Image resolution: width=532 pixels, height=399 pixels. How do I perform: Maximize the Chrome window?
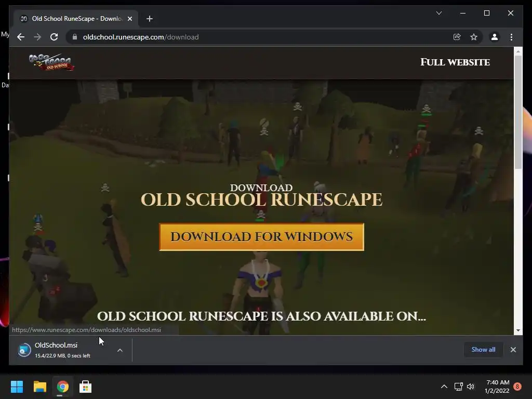(x=486, y=13)
